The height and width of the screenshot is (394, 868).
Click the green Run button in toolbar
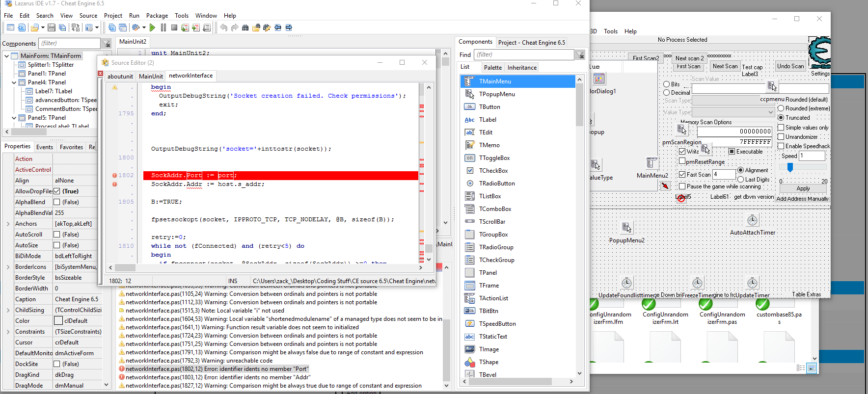coord(153,27)
